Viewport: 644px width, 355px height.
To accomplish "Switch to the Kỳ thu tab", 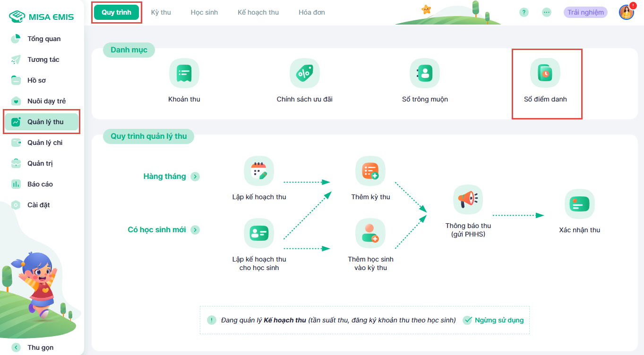I will click(x=161, y=12).
